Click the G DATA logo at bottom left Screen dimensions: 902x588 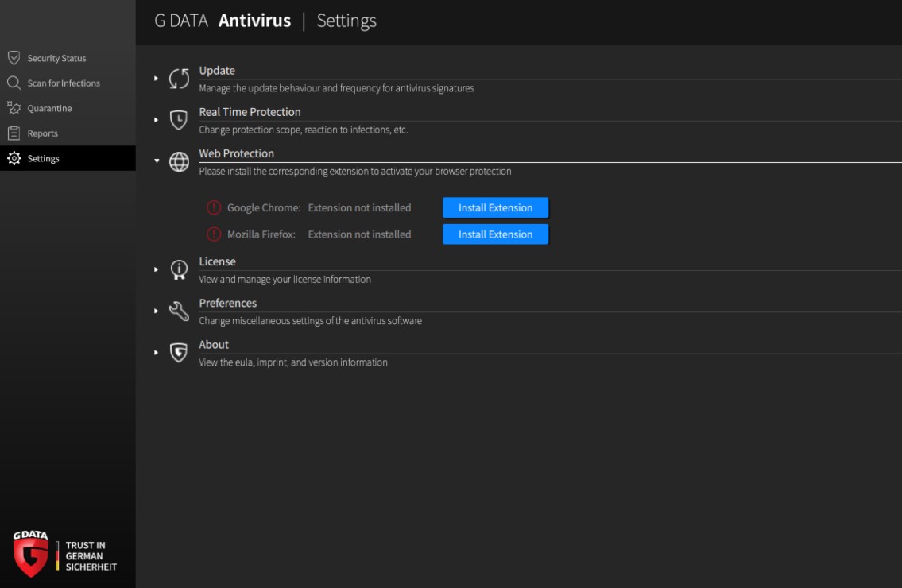click(x=30, y=554)
